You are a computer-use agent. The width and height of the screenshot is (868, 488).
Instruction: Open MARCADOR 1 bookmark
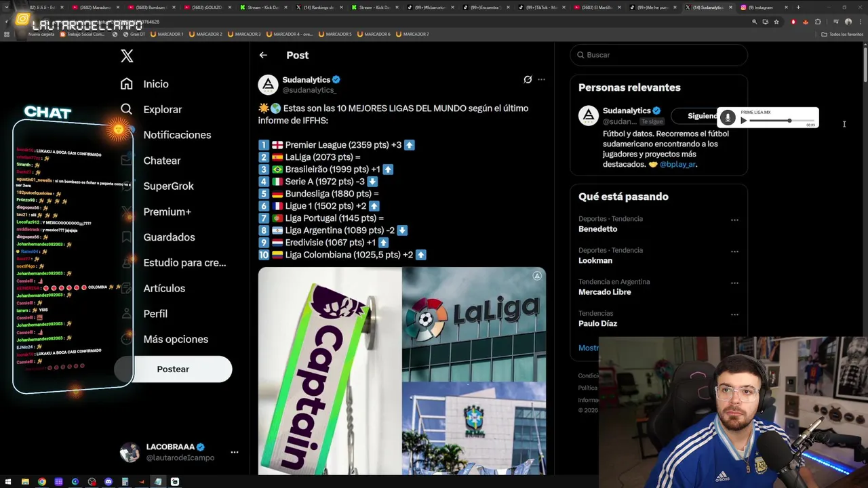tap(167, 34)
